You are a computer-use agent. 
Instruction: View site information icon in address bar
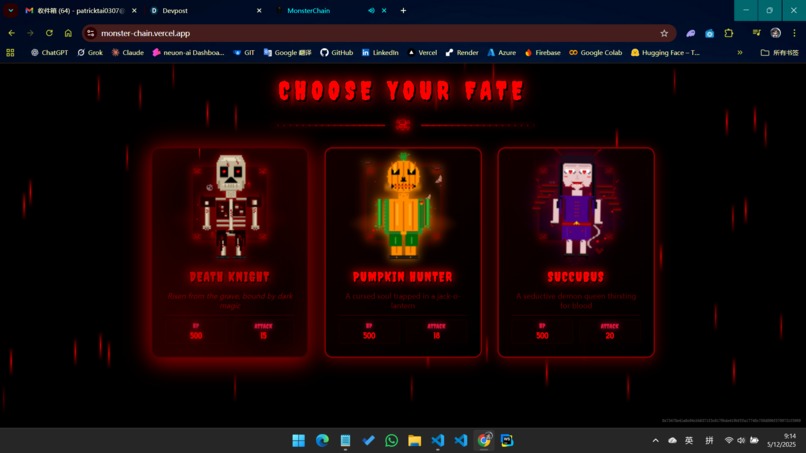click(x=90, y=33)
